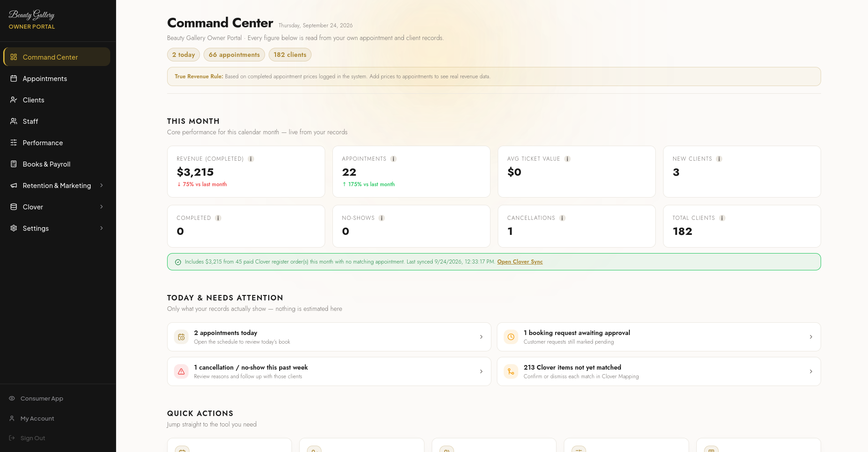Click the Books & Payroll calculator icon

(x=14, y=164)
